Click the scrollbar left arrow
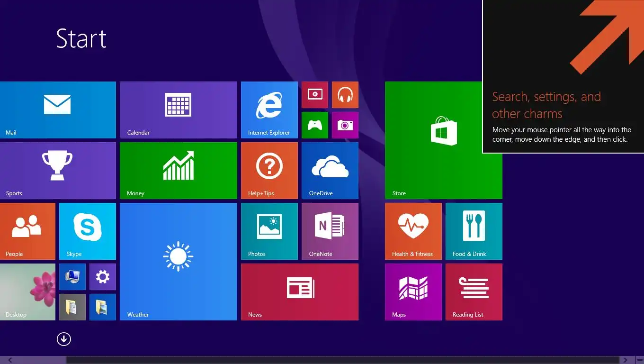The image size is (644, 364). [x=9, y=360]
